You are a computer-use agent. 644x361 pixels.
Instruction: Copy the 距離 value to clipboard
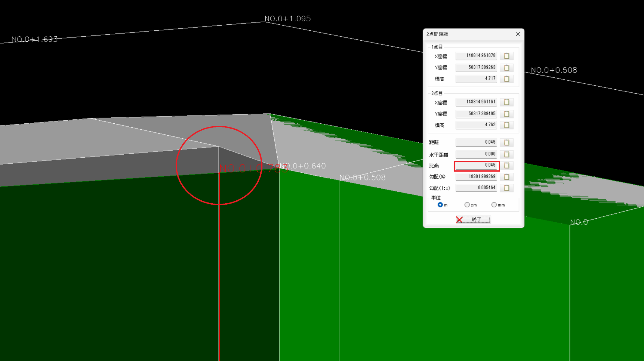click(507, 142)
